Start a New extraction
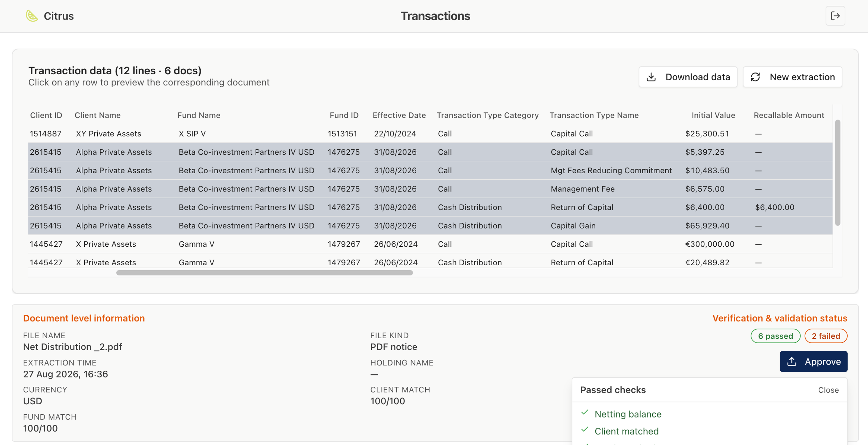This screenshot has width=868, height=445. 792,77
